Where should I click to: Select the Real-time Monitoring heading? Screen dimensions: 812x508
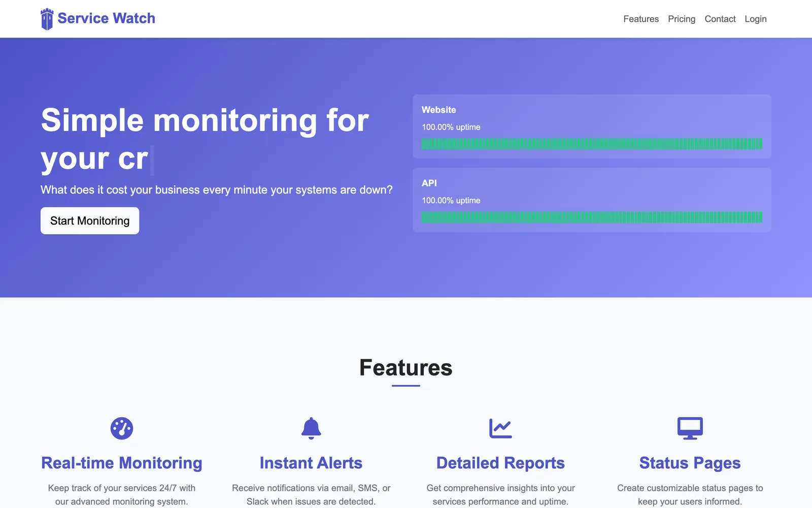122,463
